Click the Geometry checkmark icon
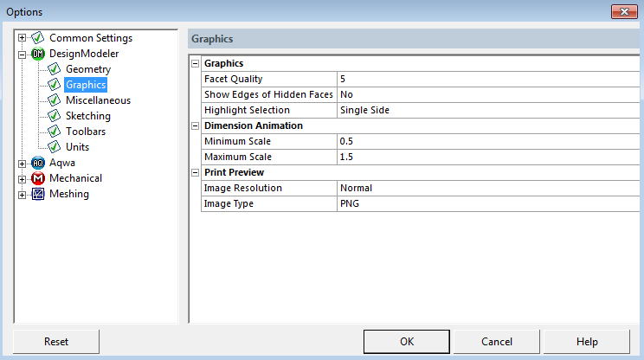The image size is (644, 360). (x=54, y=69)
